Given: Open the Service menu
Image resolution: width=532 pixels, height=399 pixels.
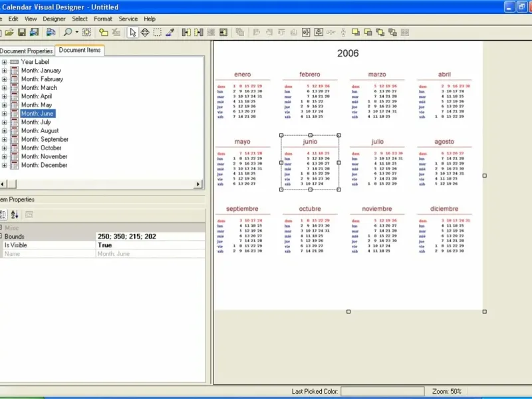Looking at the screenshot, I should click(x=128, y=19).
